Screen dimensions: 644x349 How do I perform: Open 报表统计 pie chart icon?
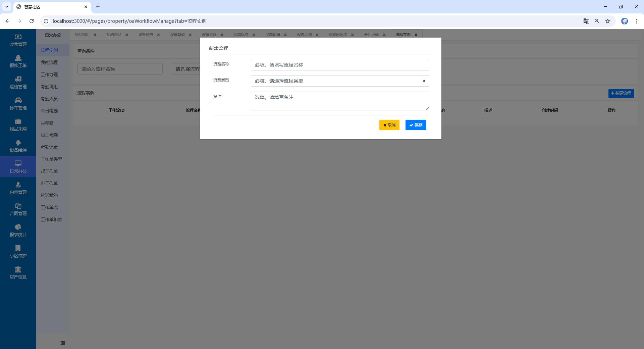pos(18,227)
